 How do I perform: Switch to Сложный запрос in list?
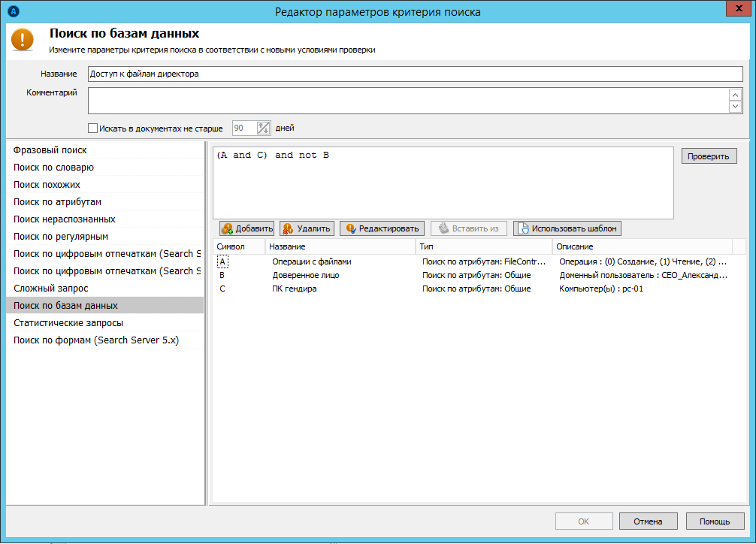tap(51, 289)
